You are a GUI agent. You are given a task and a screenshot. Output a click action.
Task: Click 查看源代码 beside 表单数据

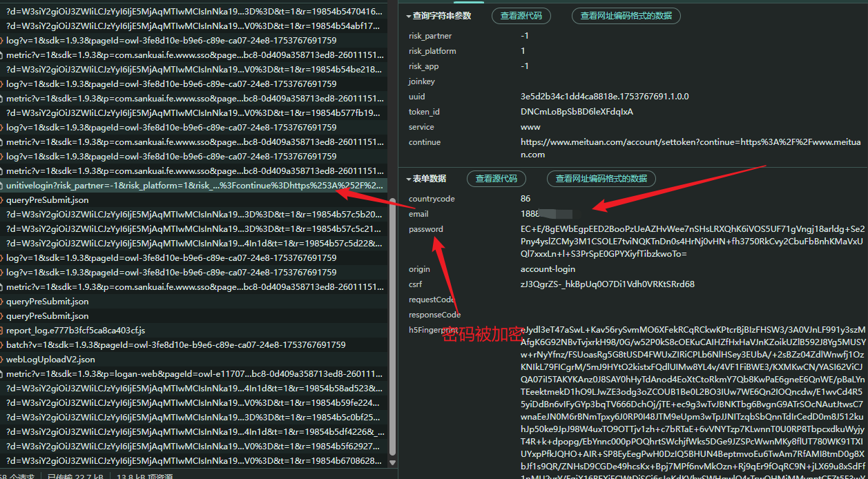coord(496,179)
